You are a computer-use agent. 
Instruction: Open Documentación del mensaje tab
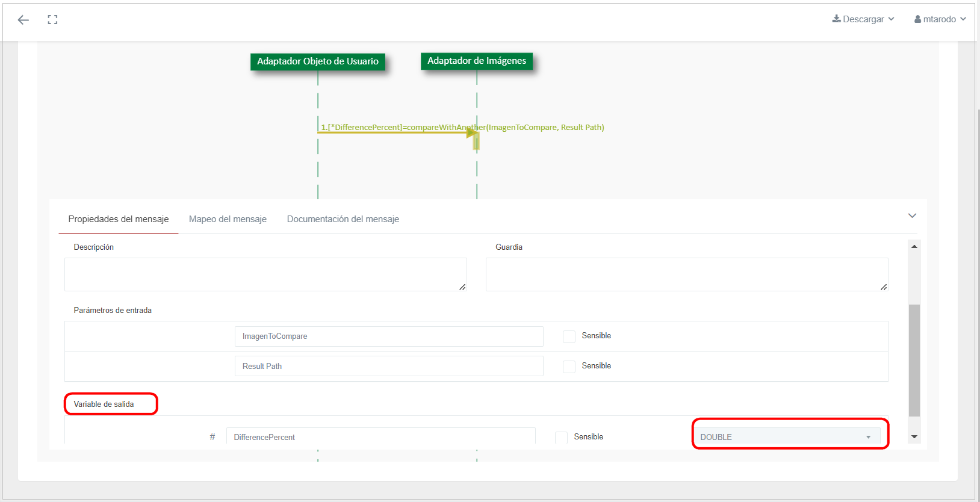click(343, 219)
